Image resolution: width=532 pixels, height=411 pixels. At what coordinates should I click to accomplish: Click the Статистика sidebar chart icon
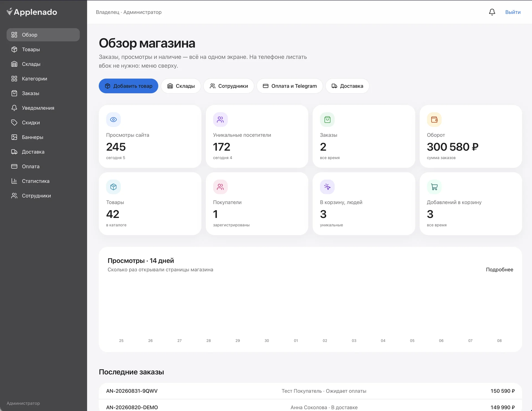[14, 181]
